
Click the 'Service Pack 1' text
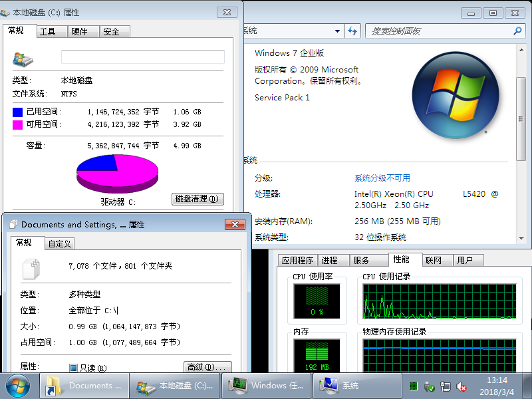(282, 98)
